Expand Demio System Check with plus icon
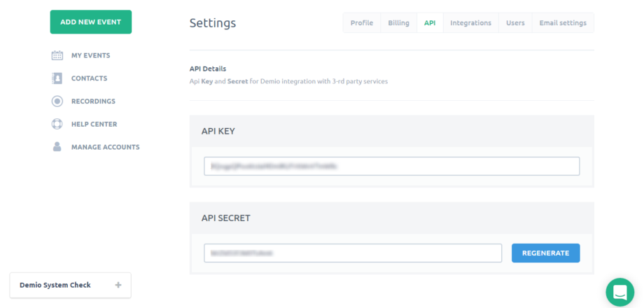The height and width of the screenshot is (308, 644). point(118,285)
